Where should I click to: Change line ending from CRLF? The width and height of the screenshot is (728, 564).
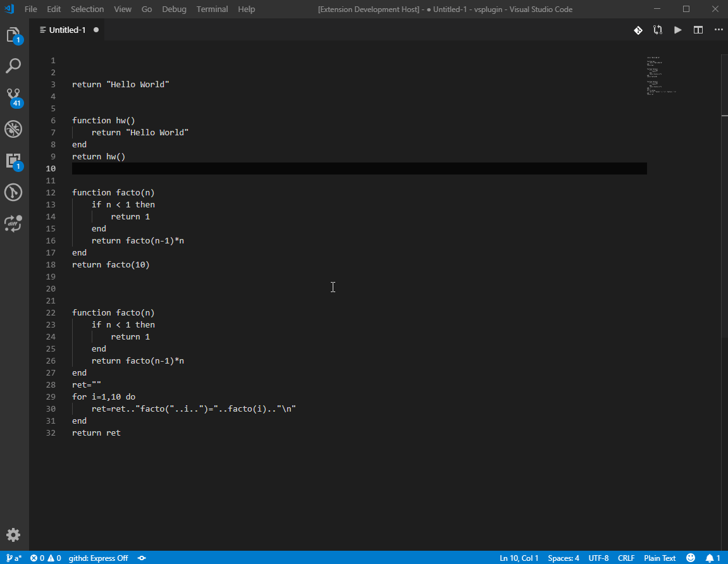click(x=626, y=558)
